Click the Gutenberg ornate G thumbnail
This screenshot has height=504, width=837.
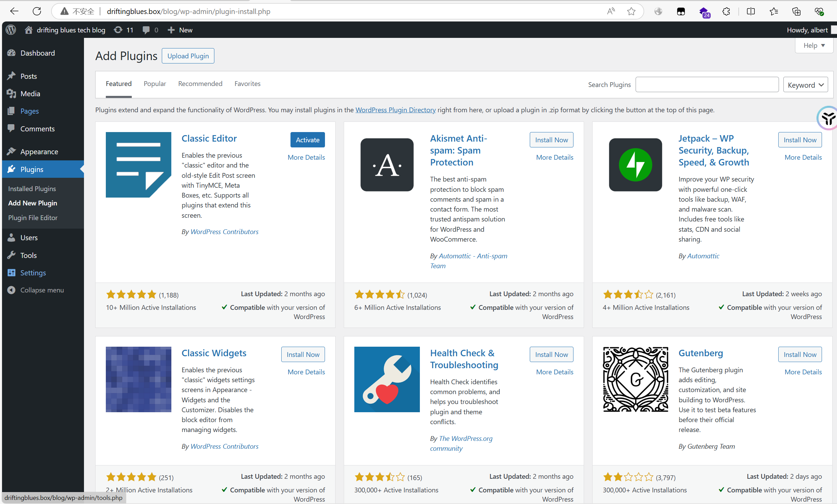pyautogui.click(x=635, y=379)
